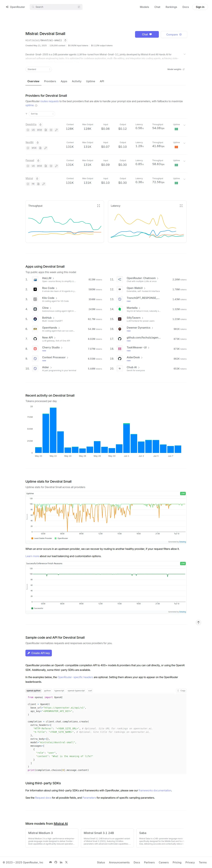Expand the NextBit provider row
212x868 pixels.
point(184,143)
